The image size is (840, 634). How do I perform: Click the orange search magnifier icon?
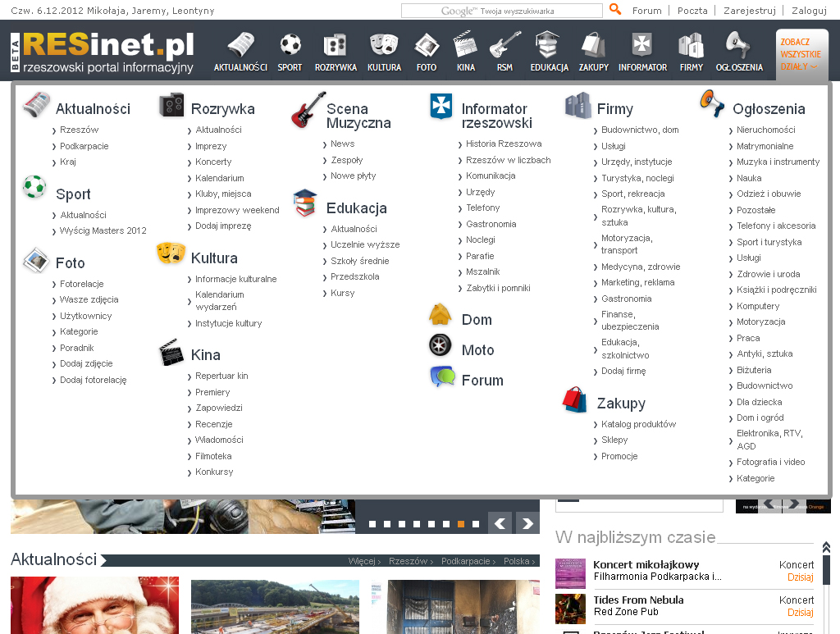click(x=615, y=10)
